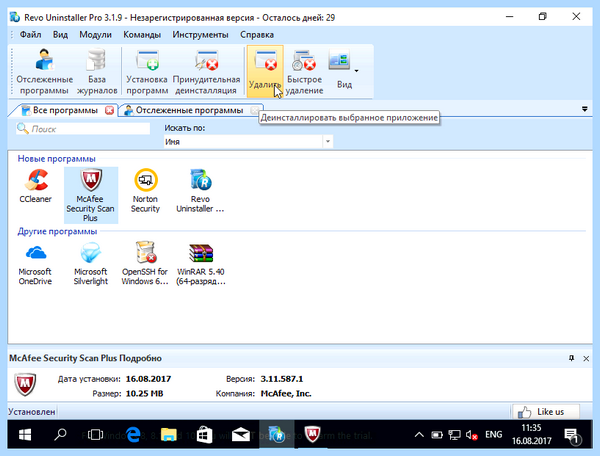The width and height of the screenshot is (600, 456).
Task: Click the Удалить uninstall button
Action: 265,71
